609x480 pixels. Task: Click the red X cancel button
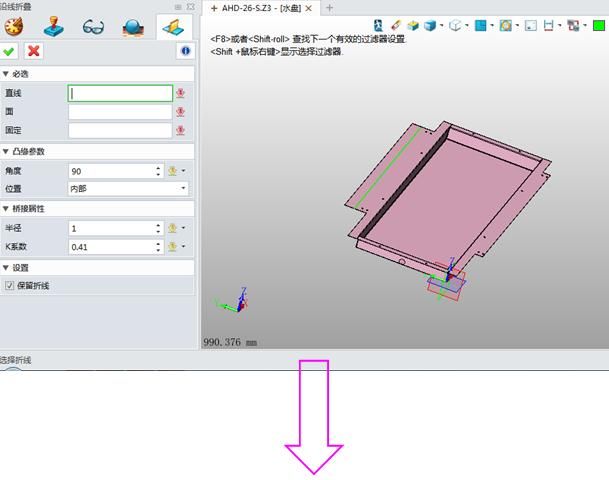click(33, 50)
